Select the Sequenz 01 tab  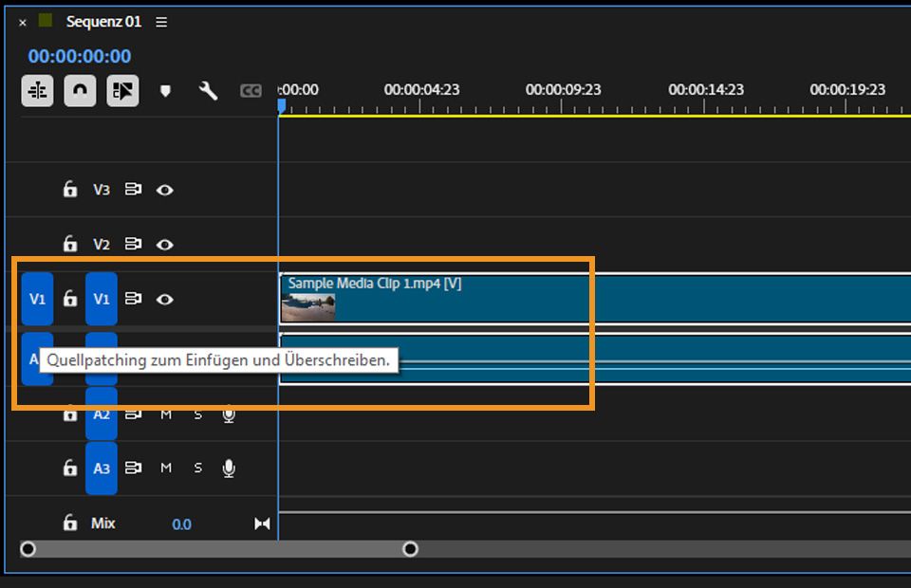(x=103, y=22)
